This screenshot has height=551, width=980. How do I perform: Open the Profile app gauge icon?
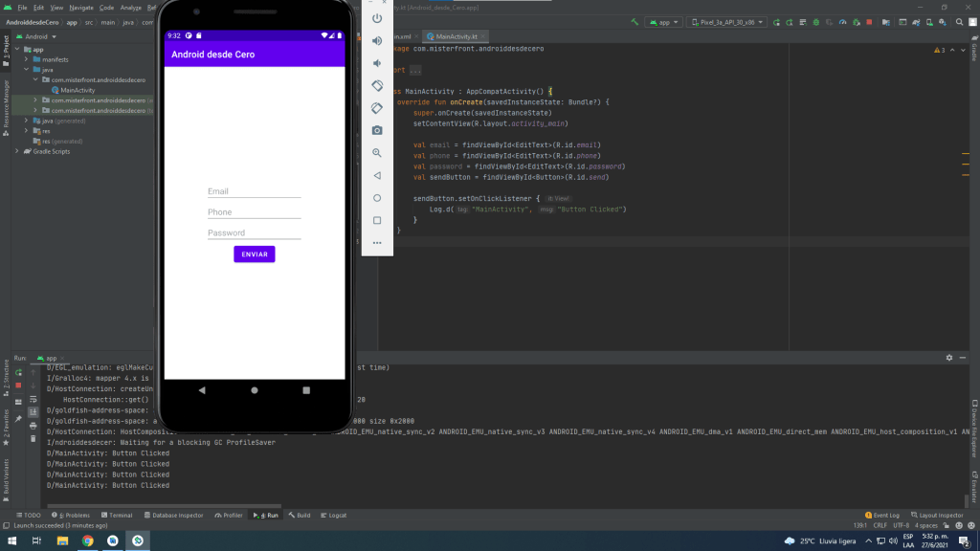tap(842, 22)
